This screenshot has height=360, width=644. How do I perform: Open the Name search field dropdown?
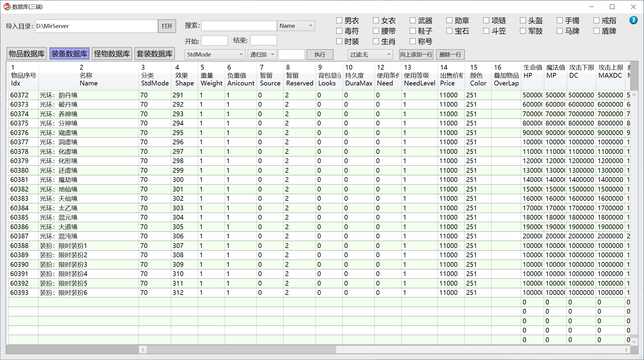click(296, 26)
